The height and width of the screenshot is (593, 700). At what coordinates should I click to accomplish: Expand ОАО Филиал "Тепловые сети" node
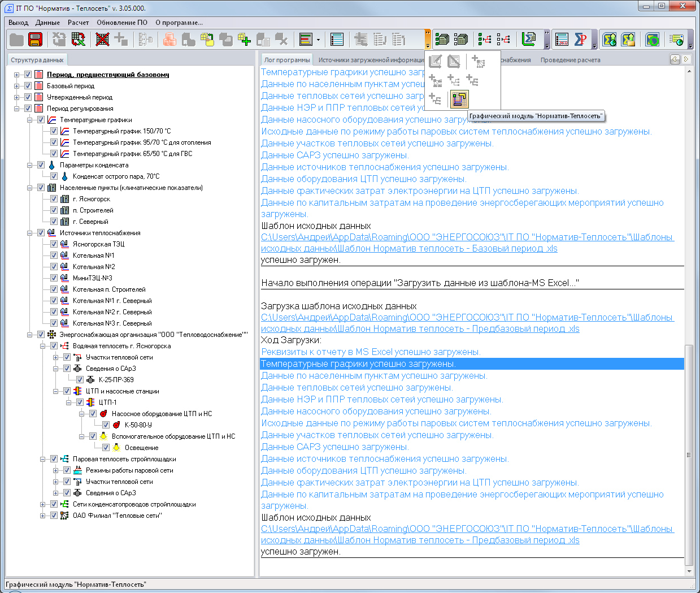[43, 516]
